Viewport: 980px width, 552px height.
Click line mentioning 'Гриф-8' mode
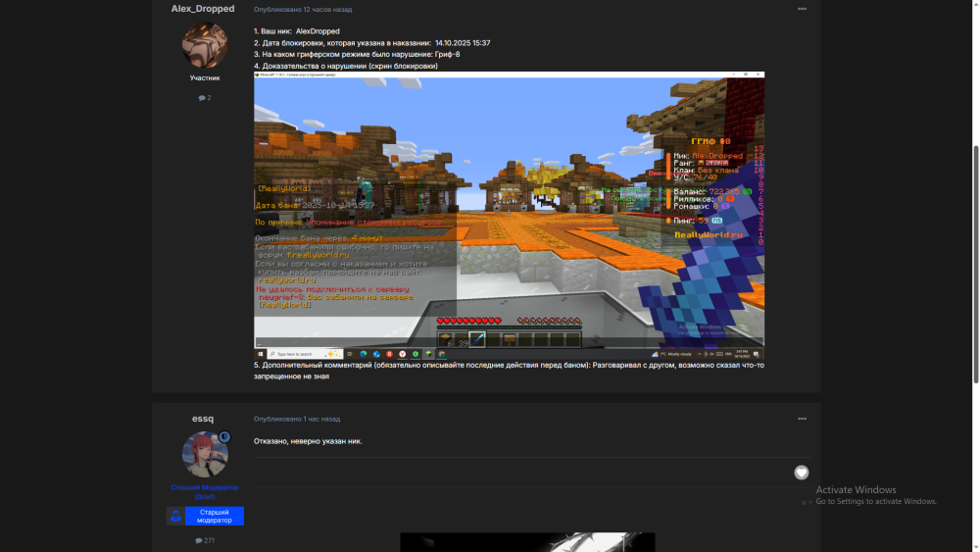coord(357,54)
